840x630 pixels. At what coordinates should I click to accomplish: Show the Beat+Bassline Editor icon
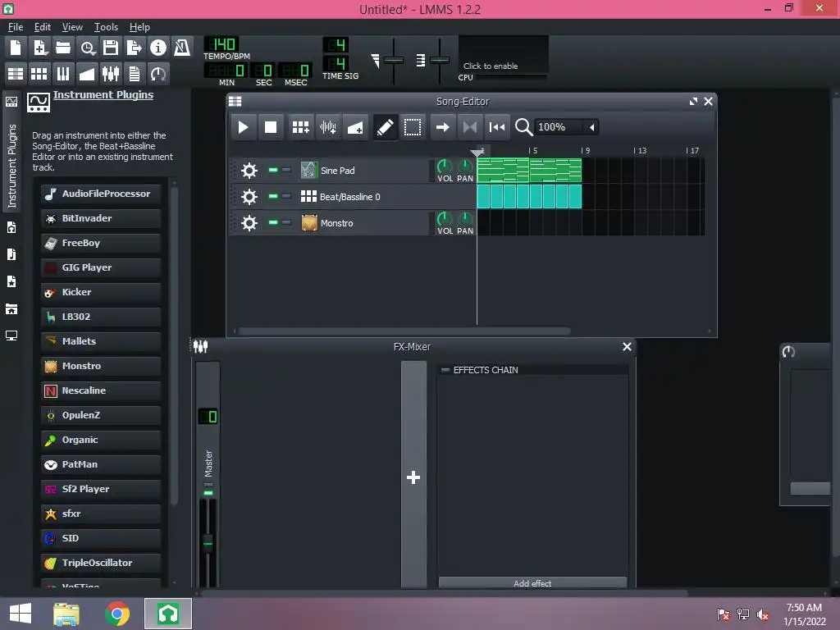pos(39,73)
